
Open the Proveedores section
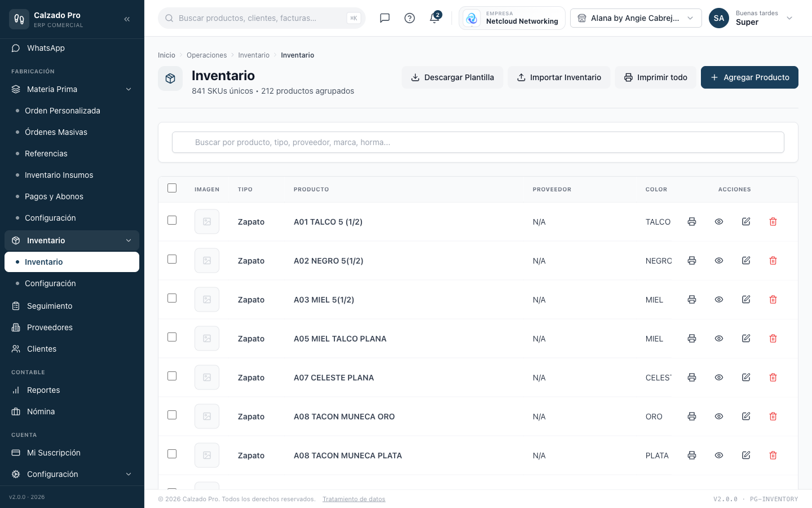coord(72,327)
